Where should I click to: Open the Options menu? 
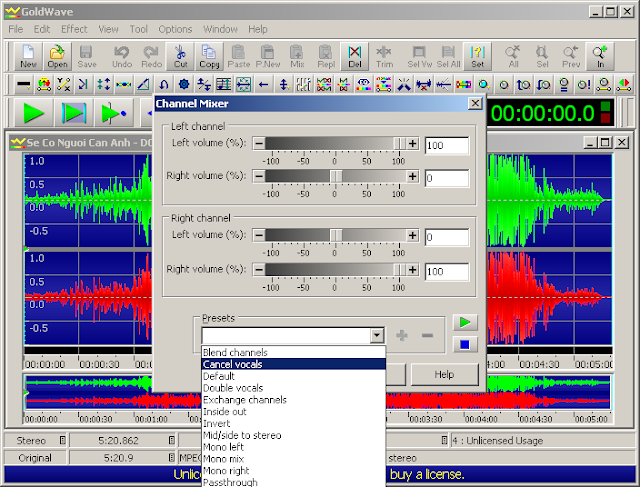point(175,30)
